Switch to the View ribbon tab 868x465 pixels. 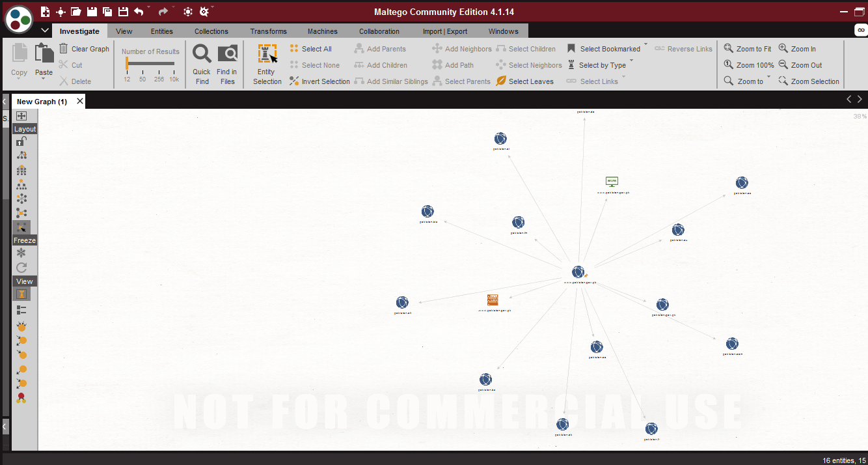(x=124, y=31)
